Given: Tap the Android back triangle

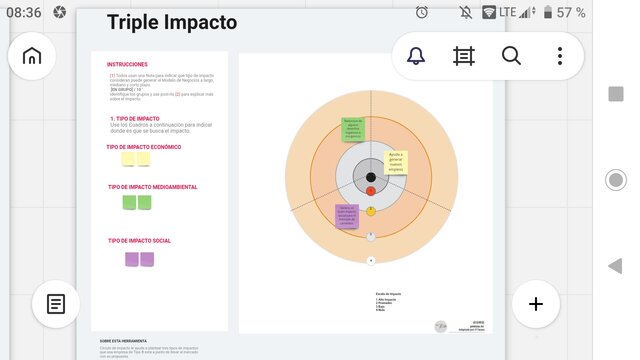Looking at the screenshot, I should tap(615, 266).
